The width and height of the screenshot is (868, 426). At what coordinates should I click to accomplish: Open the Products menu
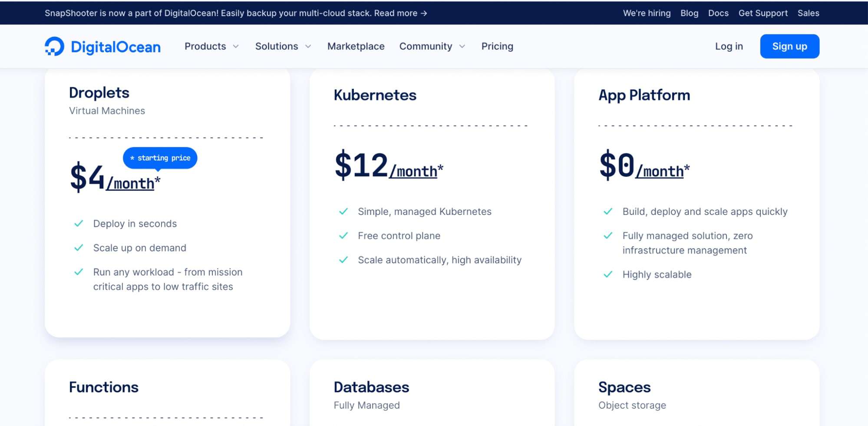pos(205,46)
